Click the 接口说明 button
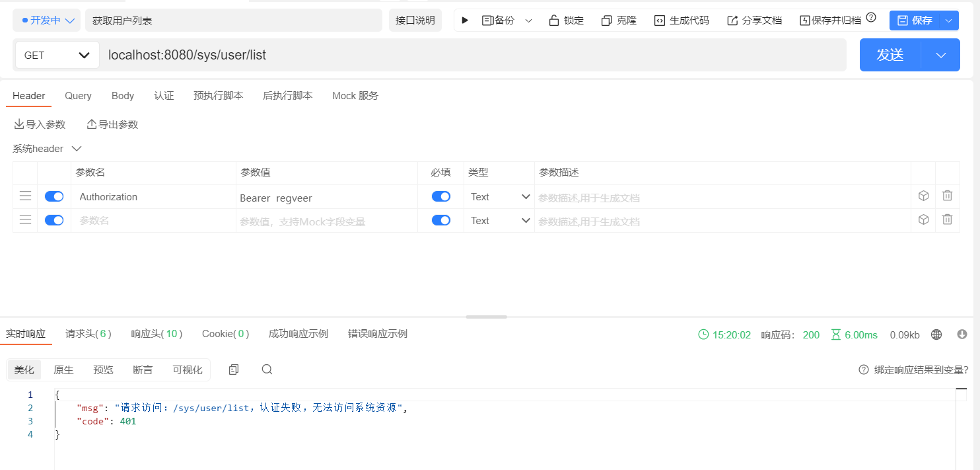 [415, 20]
